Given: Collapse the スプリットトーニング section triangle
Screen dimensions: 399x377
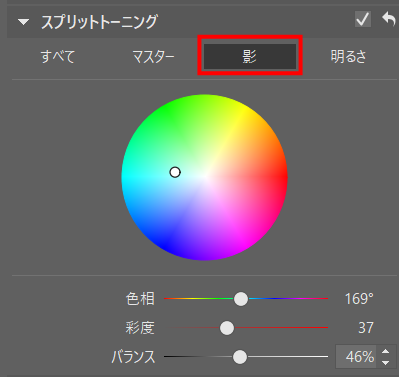Looking at the screenshot, I should click(x=24, y=22).
